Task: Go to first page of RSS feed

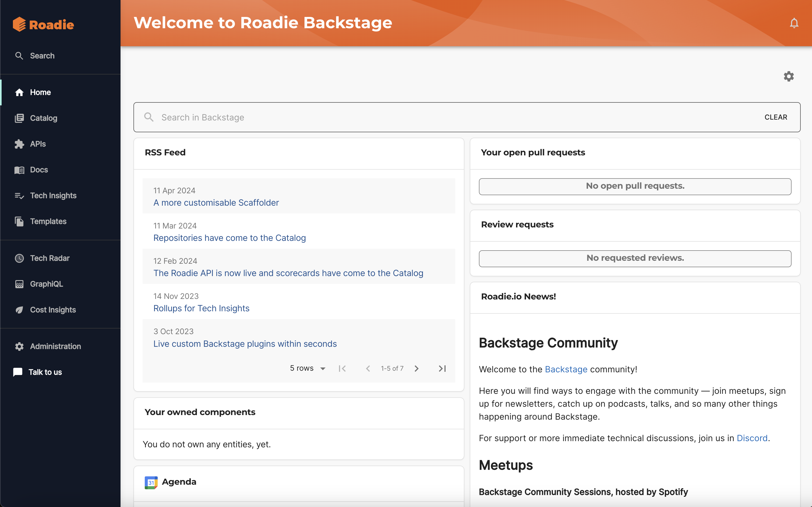Action: point(342,369)
